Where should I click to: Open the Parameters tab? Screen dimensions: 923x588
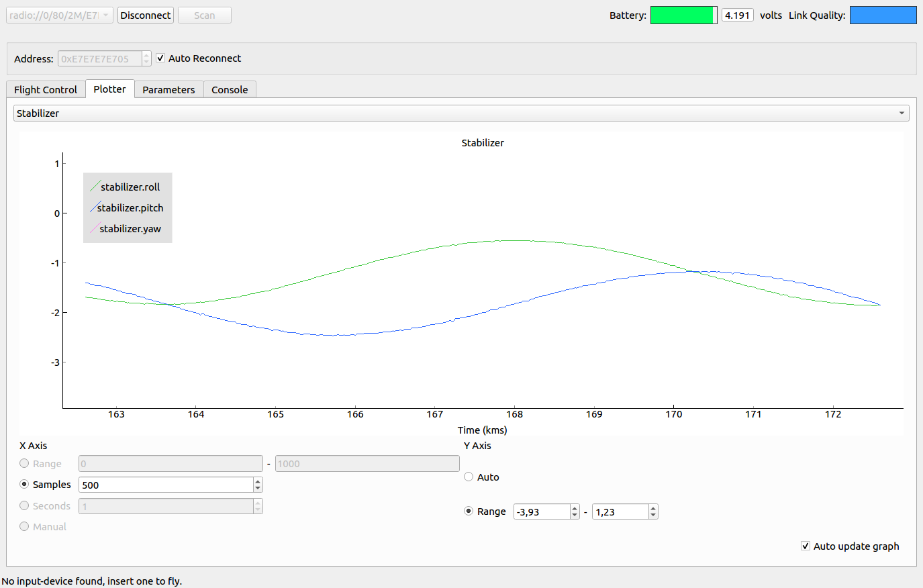[x=168, y=90]
